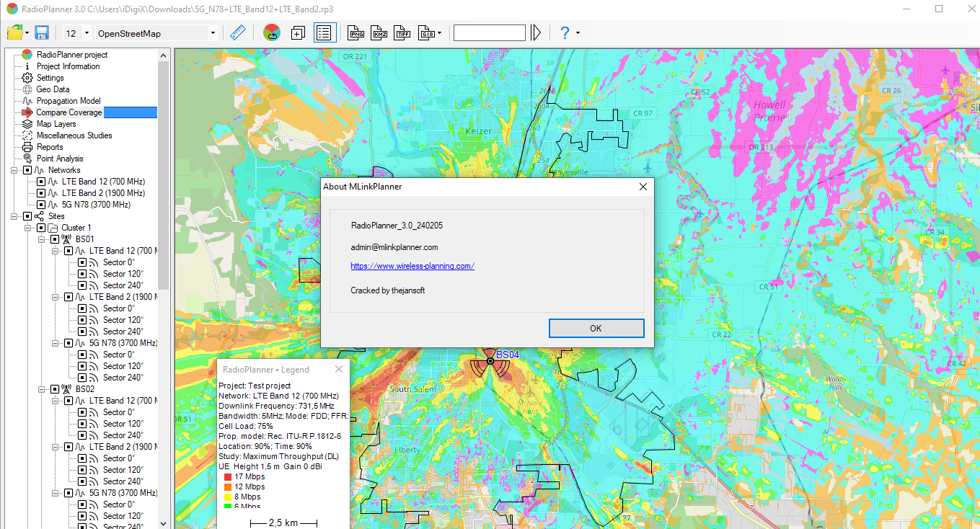Open the Map Layers node

click(x=56, y=124)
